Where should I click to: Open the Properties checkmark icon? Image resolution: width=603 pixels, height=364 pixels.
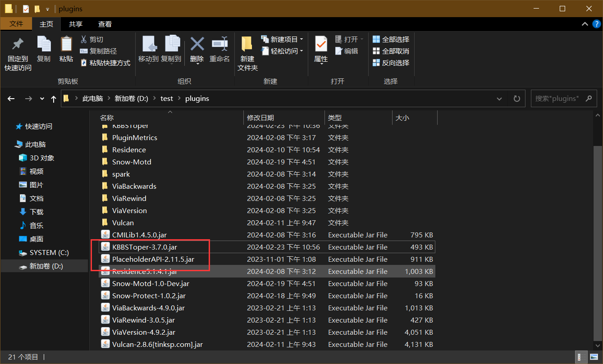pyautogui.click(x=321, y=44)
